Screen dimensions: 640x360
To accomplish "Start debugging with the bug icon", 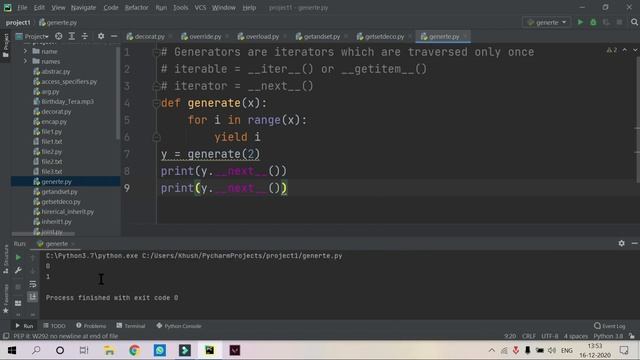I will pyautogui.click(x=593, y=22).
